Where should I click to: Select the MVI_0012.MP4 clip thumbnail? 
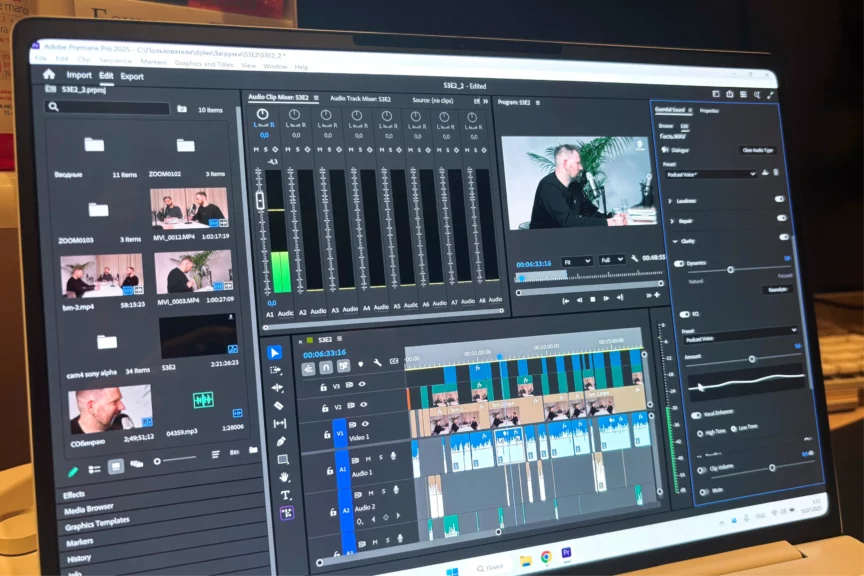pos(189,208)
